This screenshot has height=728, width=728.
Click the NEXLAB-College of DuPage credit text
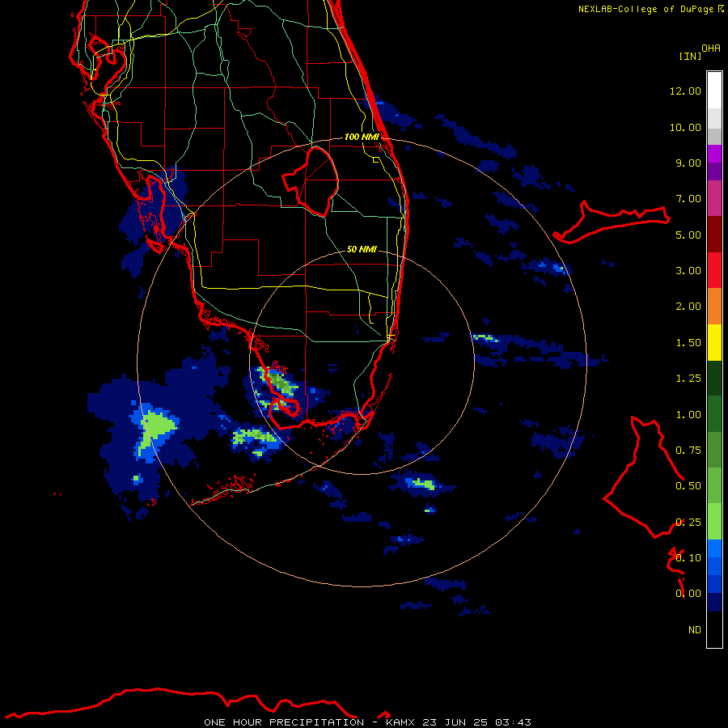645,9
